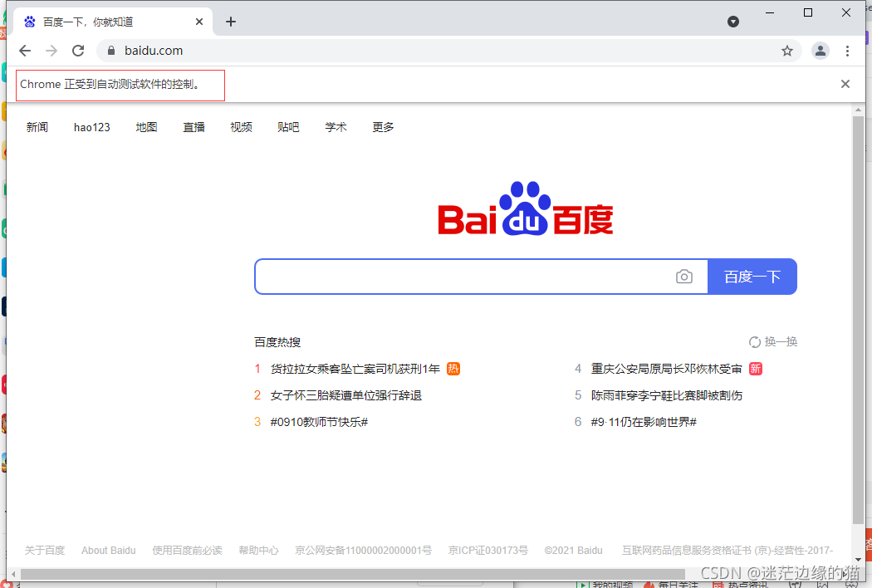Viewport: 872px width, 588px height.
Task: Open hot search 陈雨菲穿李宁鞋比赛脚被割伤
Action: pyautogui.click(x=667, y=395)
